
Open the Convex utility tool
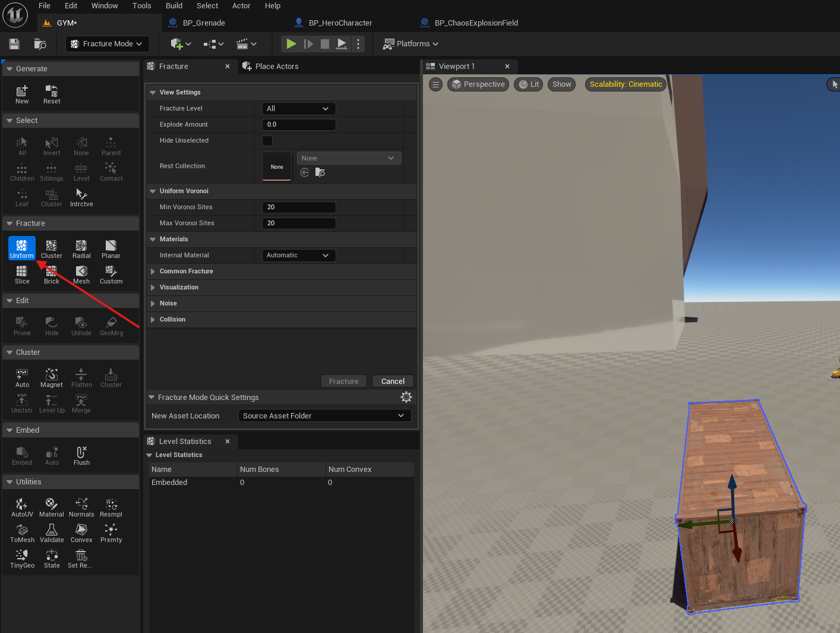point(81,533)
